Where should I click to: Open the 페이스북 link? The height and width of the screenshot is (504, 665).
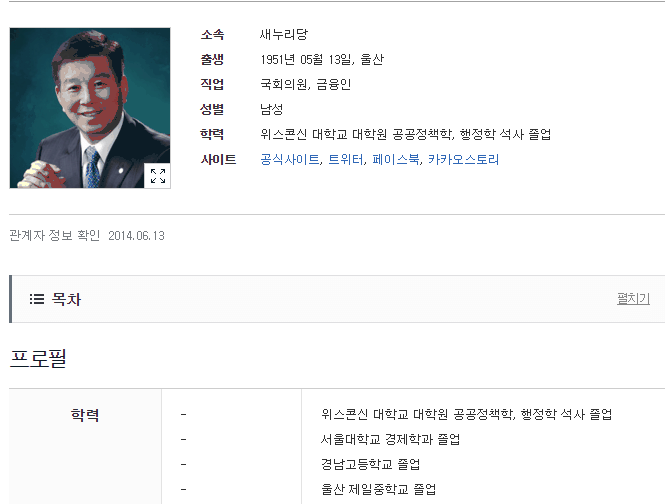click(x=396, y=160)
